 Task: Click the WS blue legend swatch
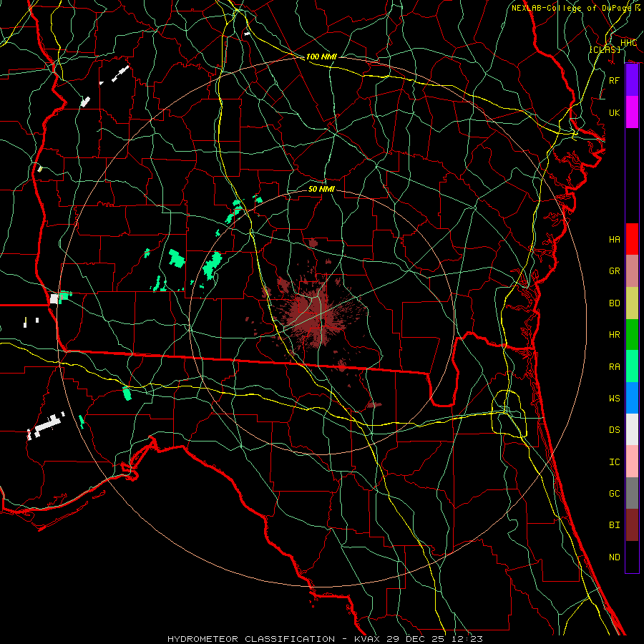(632, 398)
